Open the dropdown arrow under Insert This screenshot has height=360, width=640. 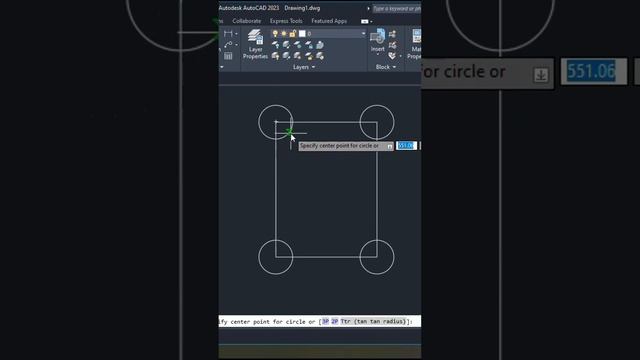[x=378, y=54]
